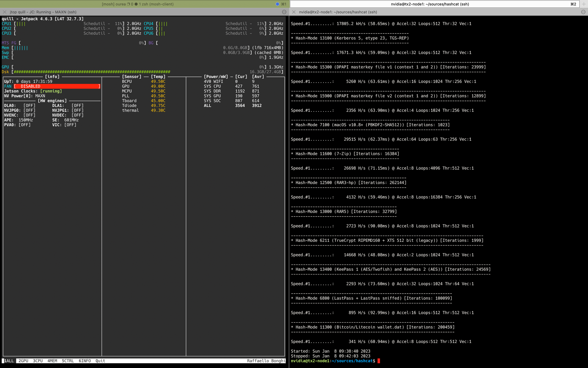Click the 341 H/s speed line
Viewport: 588px width, 368px height.
pyautogui.click(x=381, y=342)
